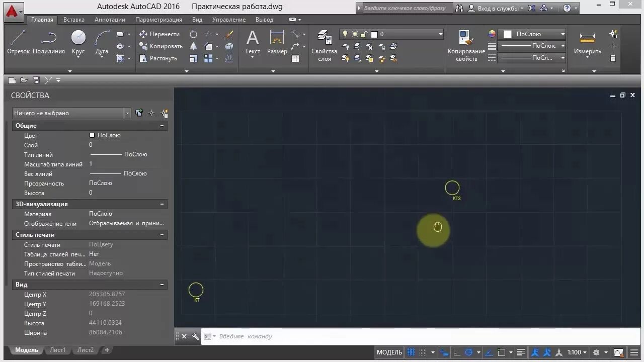Select the circle labeled КТ3
Screen dimensions: 644x362
pyautogui.click(x=452, y=188)
